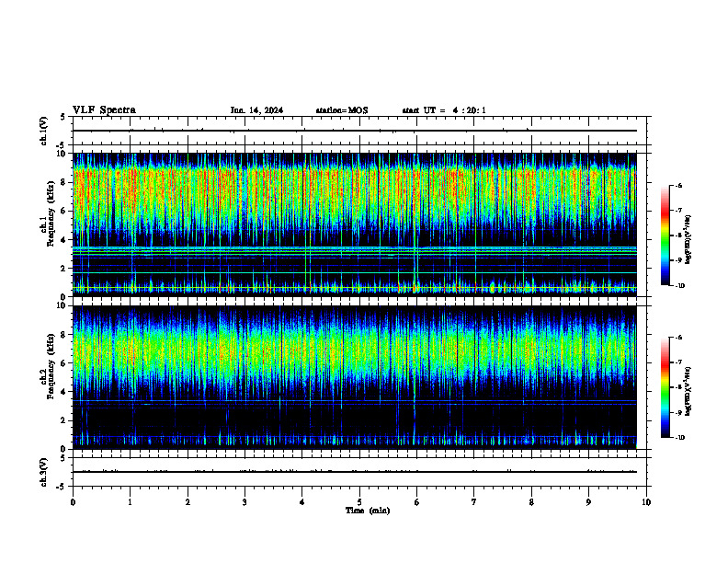728x563 pixels.
Task: Click the upper ch.1 color scale bar
Action: (x=665, y=236)
